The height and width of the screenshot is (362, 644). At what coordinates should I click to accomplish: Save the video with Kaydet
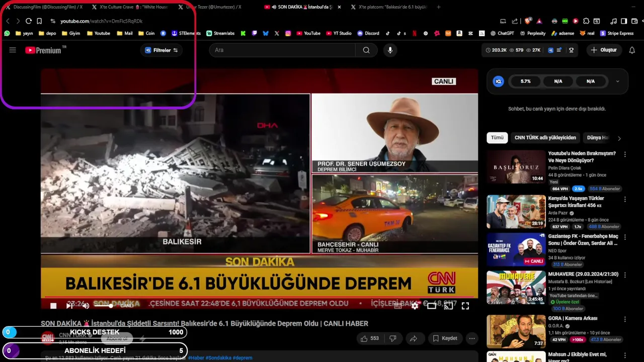click(445, 338)
